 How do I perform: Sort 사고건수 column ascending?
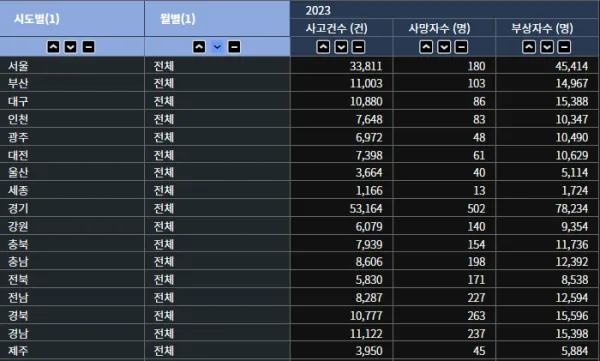[323, 47]
